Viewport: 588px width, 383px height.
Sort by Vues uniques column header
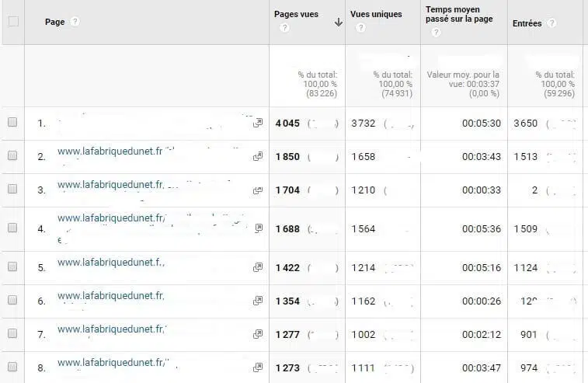point(376,15)
